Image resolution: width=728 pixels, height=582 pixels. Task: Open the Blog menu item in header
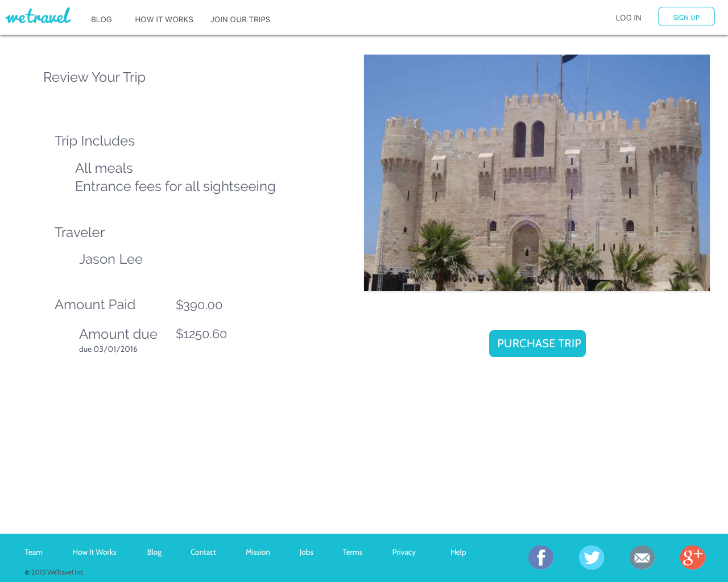[101, 19]
